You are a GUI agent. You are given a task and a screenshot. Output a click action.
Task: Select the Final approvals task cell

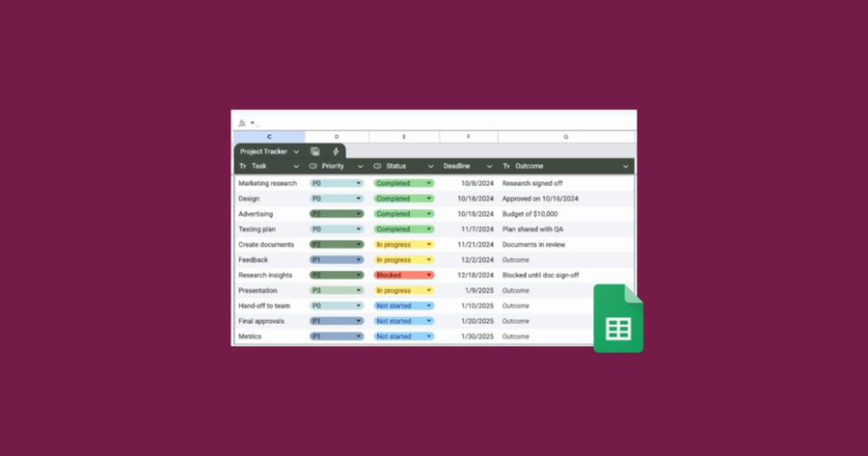(x=270, y=321)
